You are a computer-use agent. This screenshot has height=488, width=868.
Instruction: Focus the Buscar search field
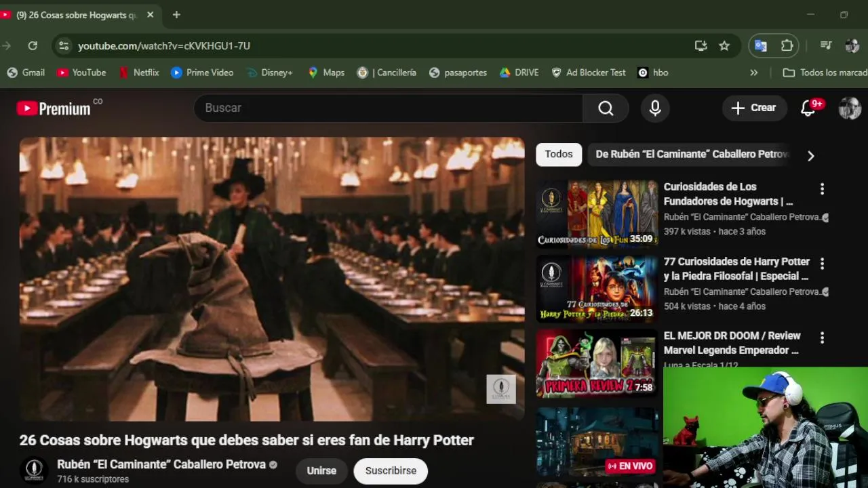pos(389,108)
